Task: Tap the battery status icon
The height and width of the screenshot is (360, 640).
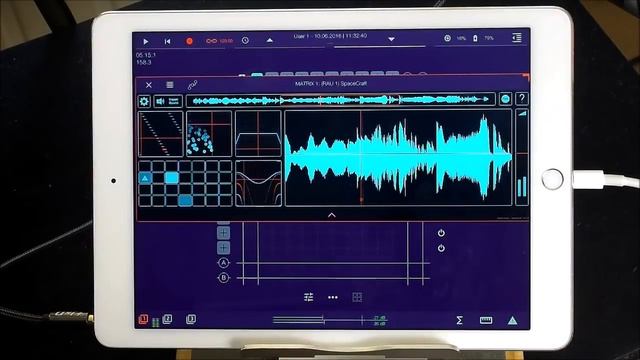Action: click(475, 38)
